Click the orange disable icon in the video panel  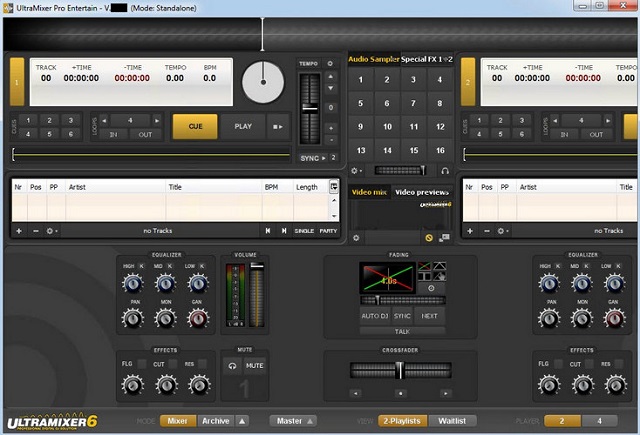(x=428, y=238)
